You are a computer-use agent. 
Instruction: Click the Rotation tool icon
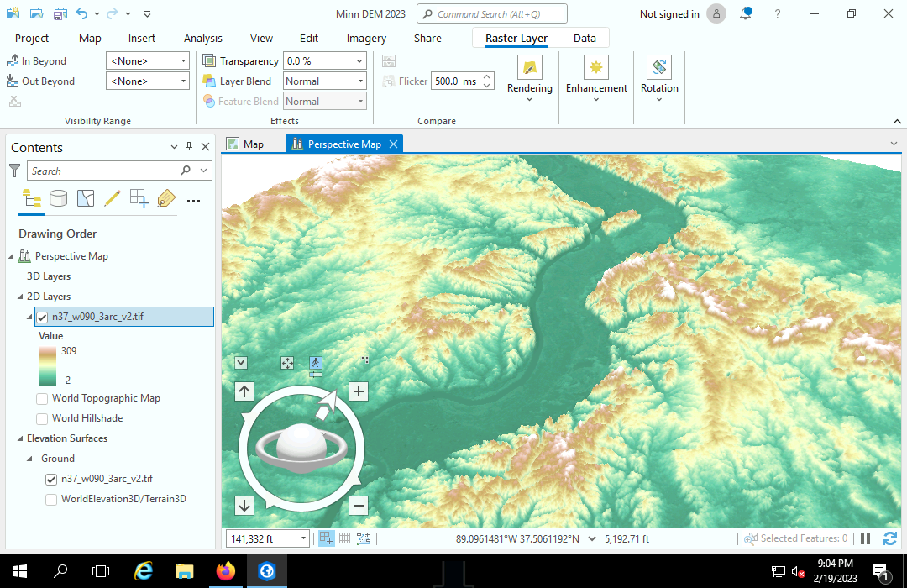659,68
